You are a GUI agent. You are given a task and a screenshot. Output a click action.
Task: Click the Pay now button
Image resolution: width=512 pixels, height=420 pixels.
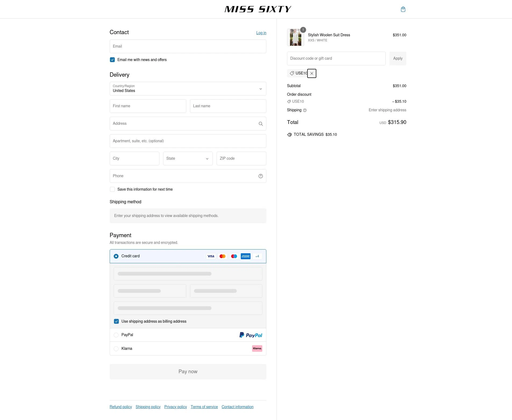188,372
